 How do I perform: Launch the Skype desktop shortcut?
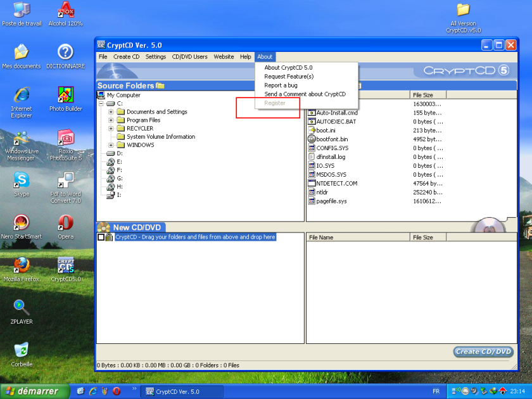(22, 184)
